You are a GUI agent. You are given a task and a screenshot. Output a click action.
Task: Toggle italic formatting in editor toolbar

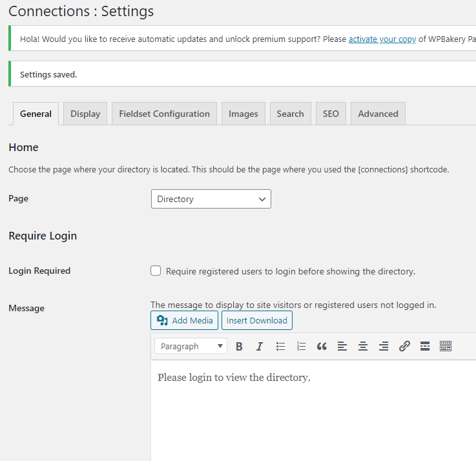260,346
